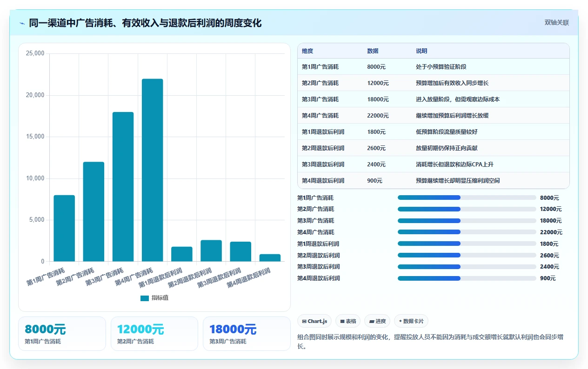
Task: Click the 第3周广告消耗 bar in chart
Action: tap(123, 187)
